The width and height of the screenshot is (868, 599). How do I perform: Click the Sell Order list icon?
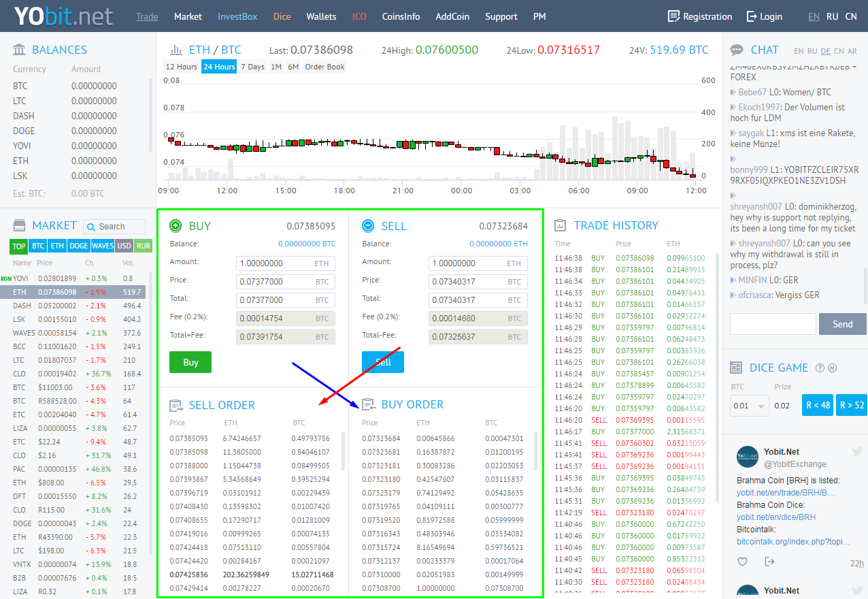[176, 405]
